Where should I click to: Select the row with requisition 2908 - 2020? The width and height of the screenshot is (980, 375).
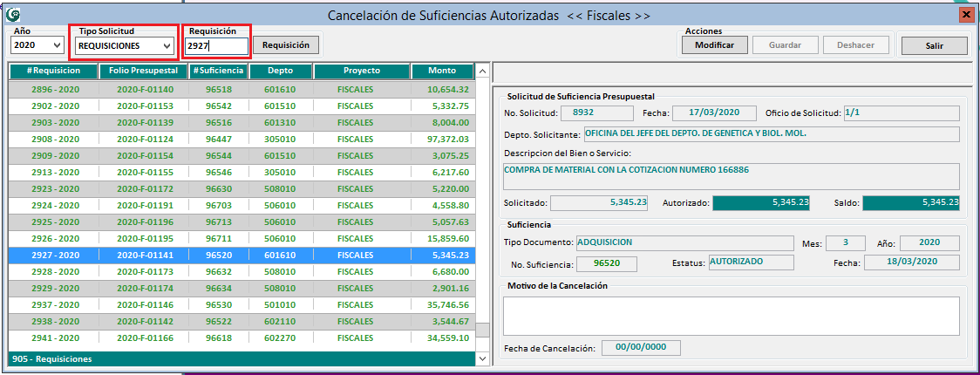coord(55,139)
